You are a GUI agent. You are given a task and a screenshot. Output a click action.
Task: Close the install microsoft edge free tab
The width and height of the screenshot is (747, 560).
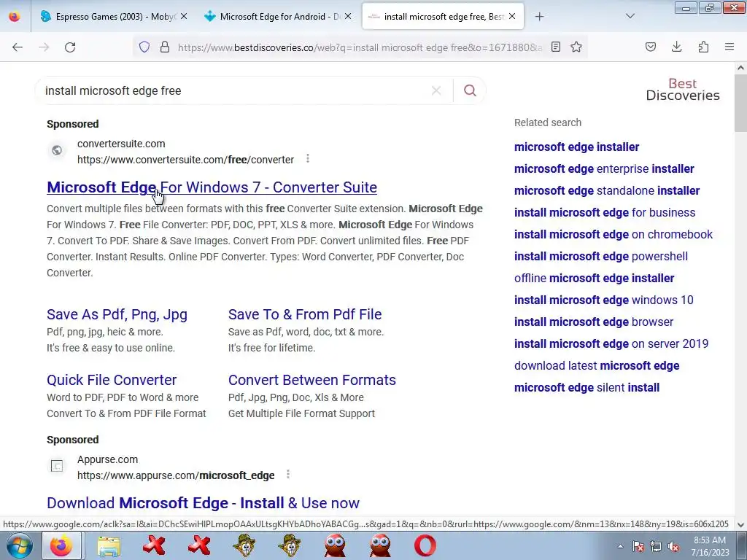(512, 17)
